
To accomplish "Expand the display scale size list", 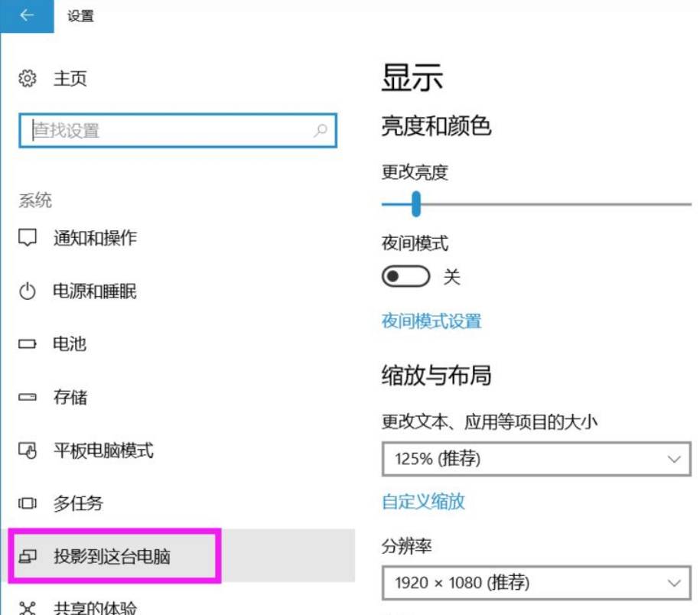I will (x=536, y=457).
